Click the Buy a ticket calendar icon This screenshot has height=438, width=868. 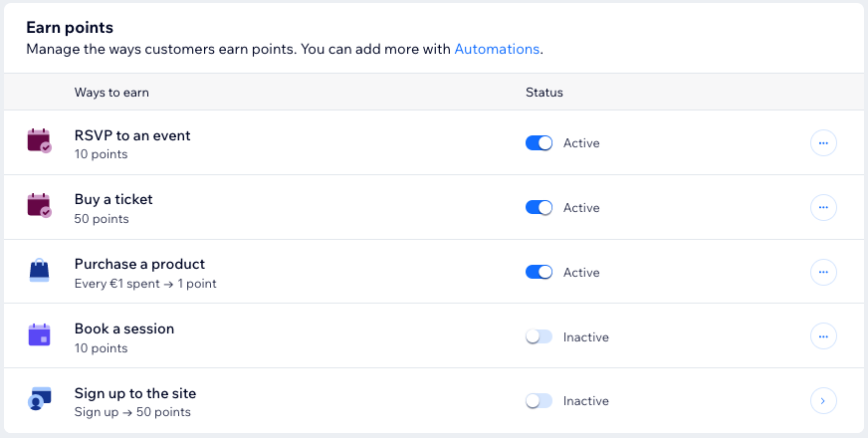click(39, 207)
